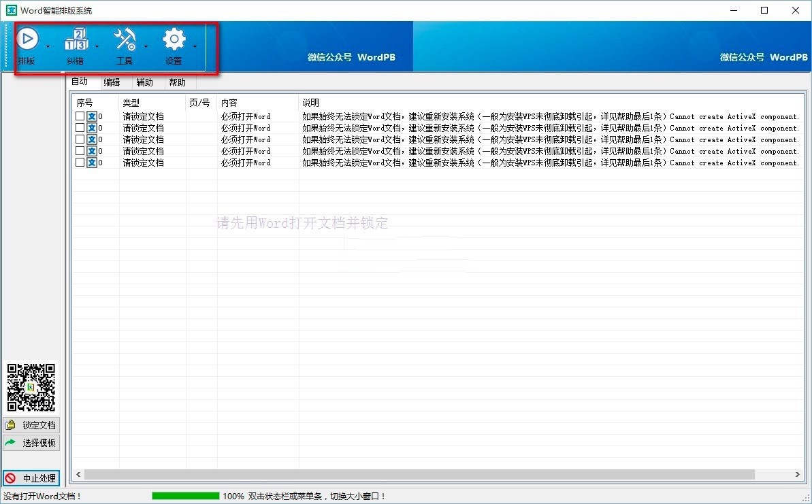Click the app logo in title bar
Image resolution: width=812 pixels, height=504 pixels.
[11, 10]
